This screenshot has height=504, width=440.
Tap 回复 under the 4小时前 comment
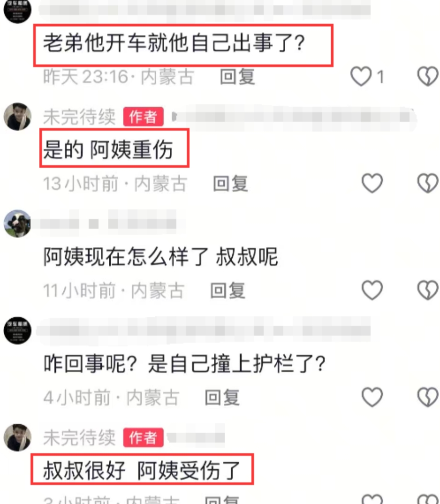pos(222,398)
